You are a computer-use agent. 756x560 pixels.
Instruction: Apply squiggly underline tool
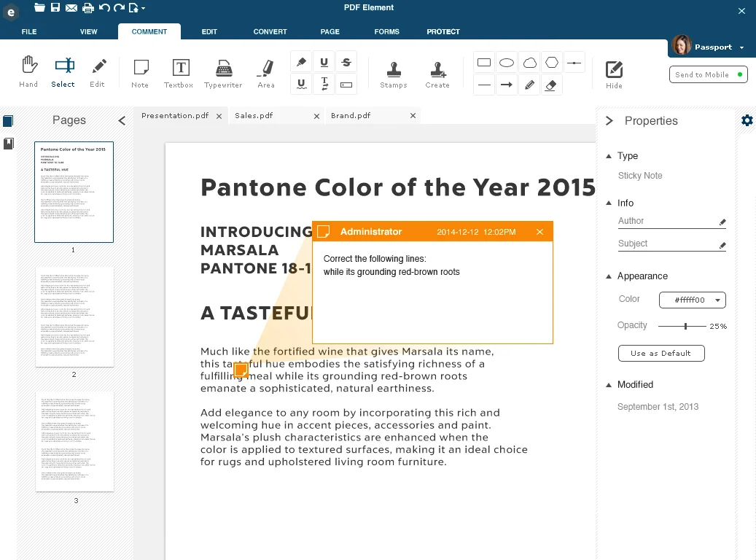301,85
